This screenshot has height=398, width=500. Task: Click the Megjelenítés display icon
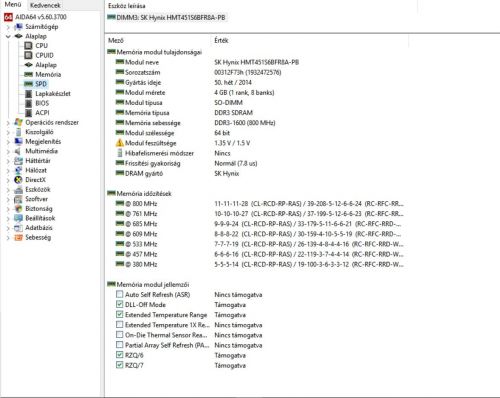coord(18,142)
